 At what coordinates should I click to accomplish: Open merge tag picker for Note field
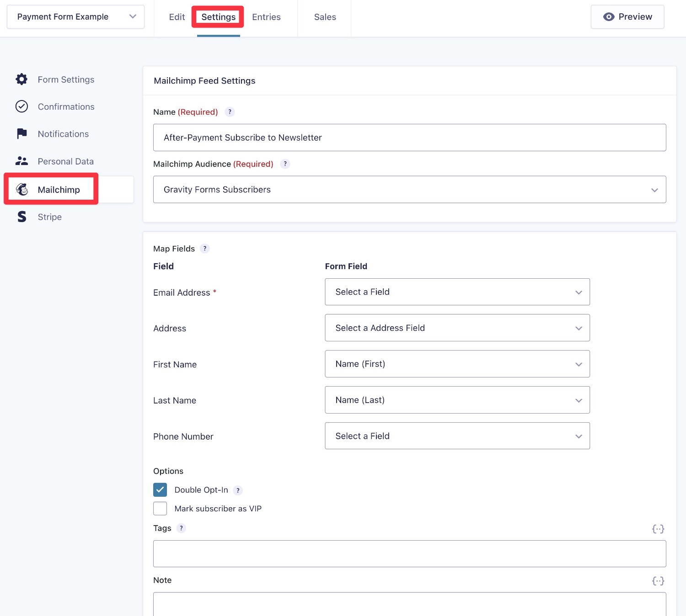tap(658, 581)
